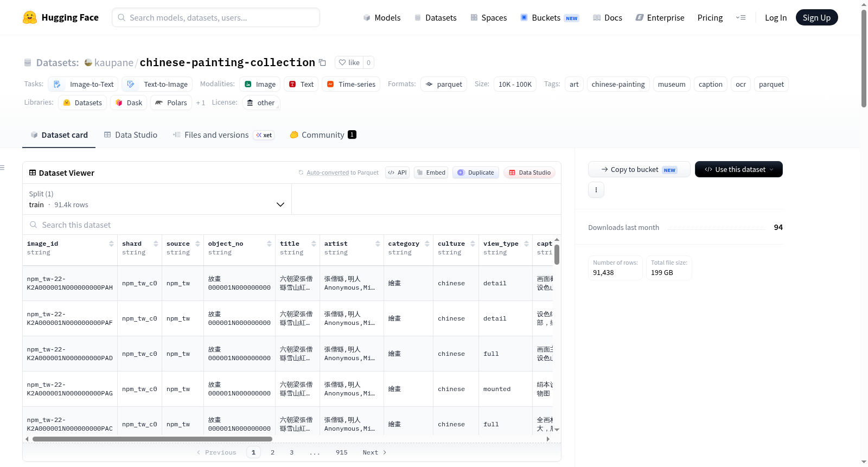Filter by Time-series modality tag
868x467 pixels.
click(x=351, y=84)
